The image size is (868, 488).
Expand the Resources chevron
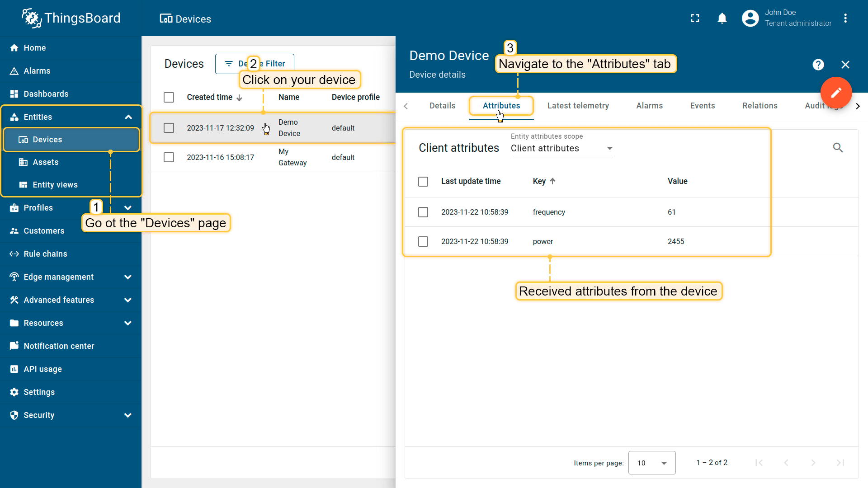click(x=128, y=323)
